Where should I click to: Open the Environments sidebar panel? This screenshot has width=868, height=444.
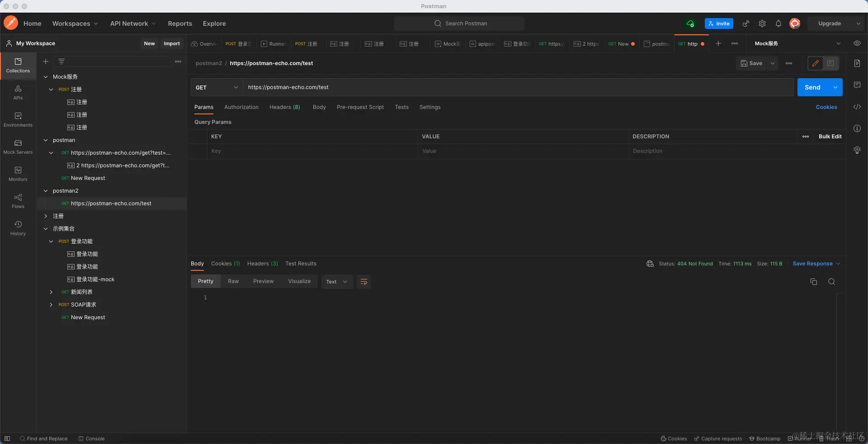[18, 120]
